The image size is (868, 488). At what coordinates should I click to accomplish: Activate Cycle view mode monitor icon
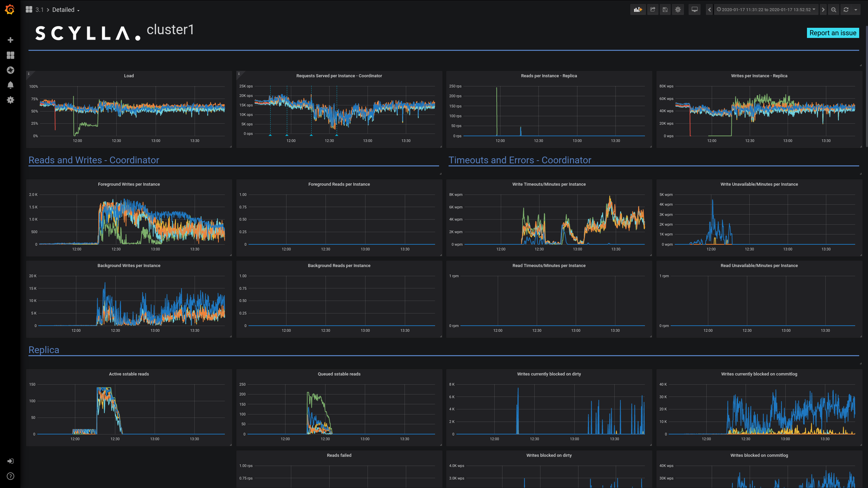tap(694, 9)
